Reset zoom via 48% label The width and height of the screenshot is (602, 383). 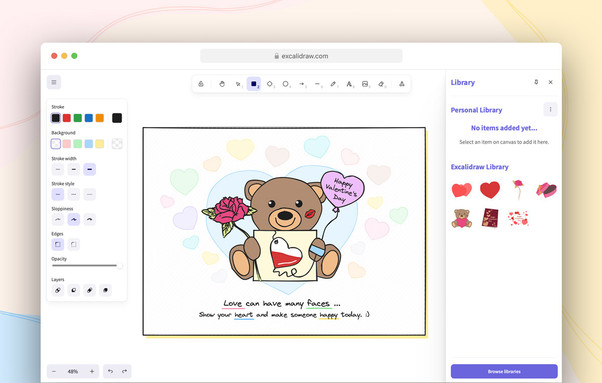click(73, 371)
